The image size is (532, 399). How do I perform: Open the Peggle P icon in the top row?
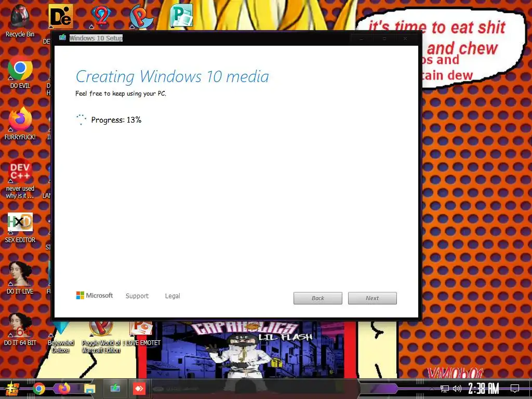pos(141,16)
